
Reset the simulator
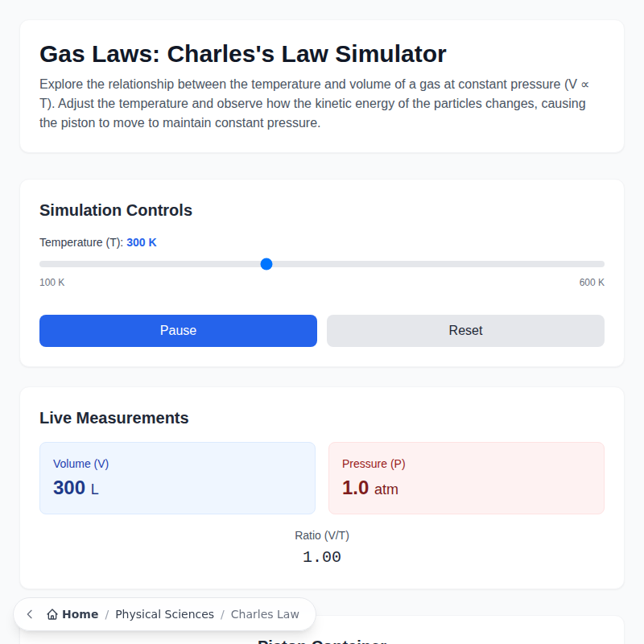465,330
